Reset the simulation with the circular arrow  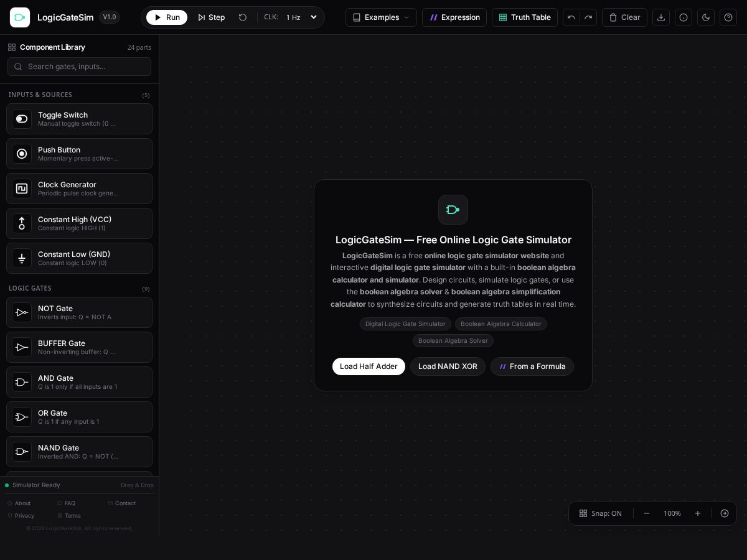(243, 17)
